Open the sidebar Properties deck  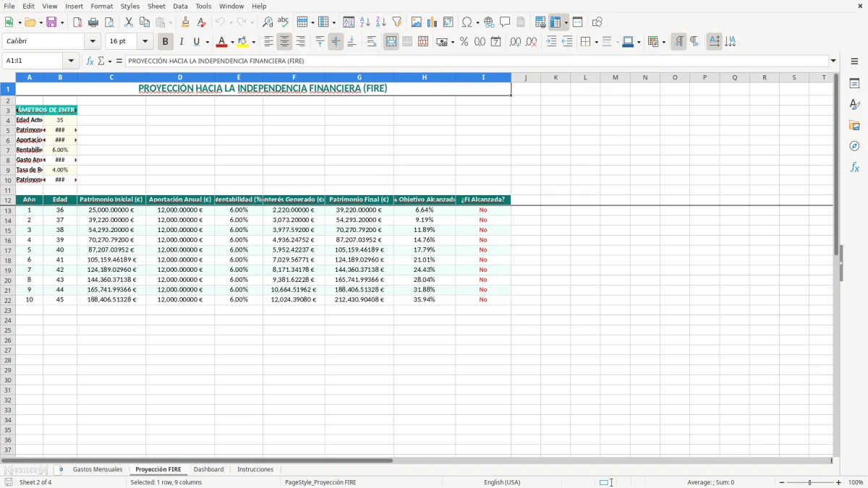[854, 84]
